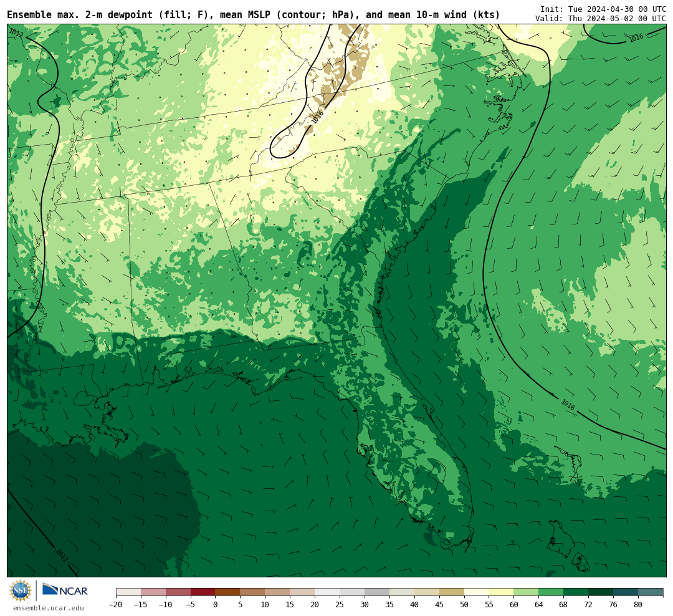Click the 80 tick label on the colorbar

639,604
